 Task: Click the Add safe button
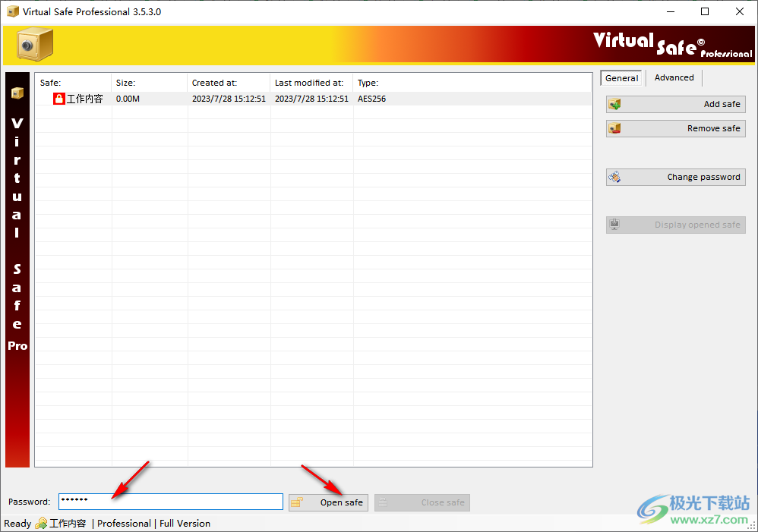pos(676,105)
